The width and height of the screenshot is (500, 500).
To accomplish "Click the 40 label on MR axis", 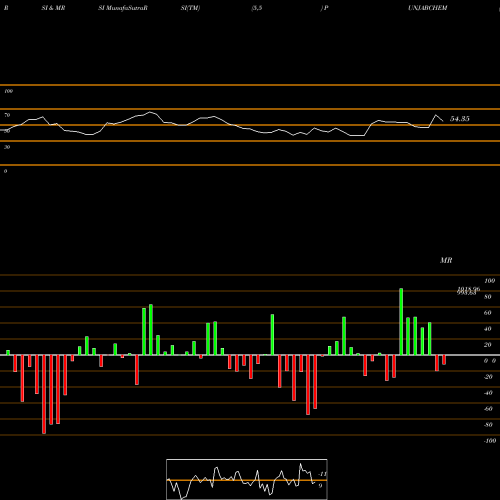I will pos(488,329).
